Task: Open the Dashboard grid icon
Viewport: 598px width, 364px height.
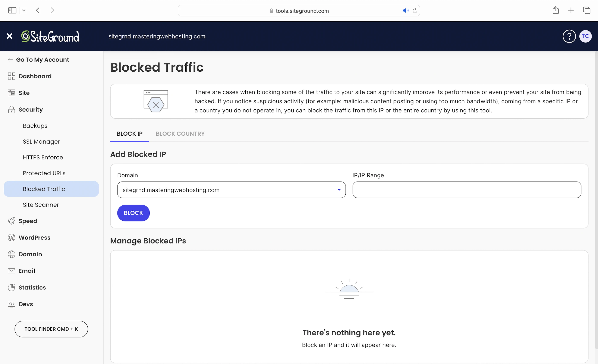Action: [11, 76]
